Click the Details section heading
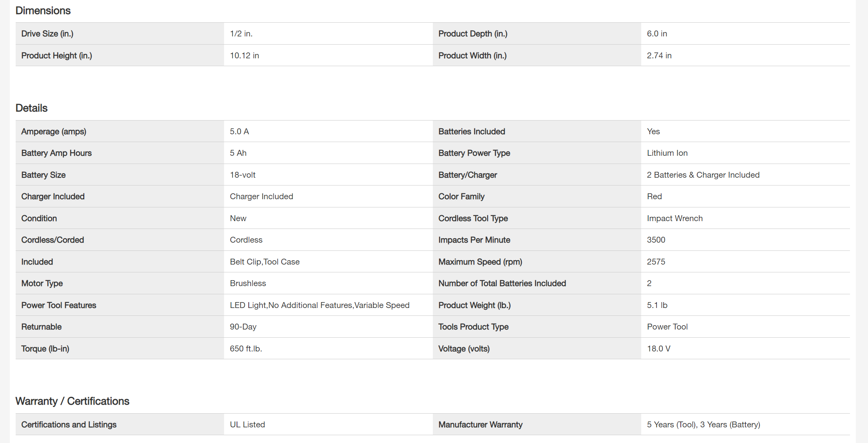This screenshot has height=443, width=868. click(31, 108)
